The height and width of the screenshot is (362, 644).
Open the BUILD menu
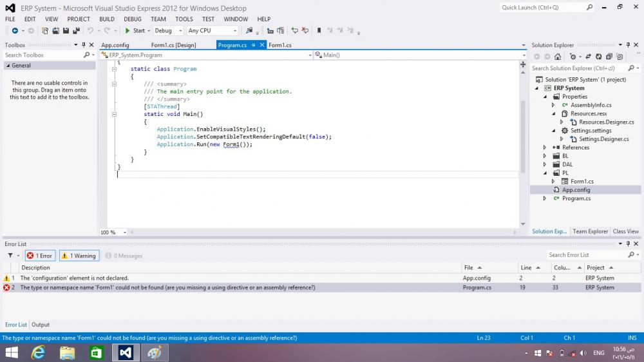107,19
